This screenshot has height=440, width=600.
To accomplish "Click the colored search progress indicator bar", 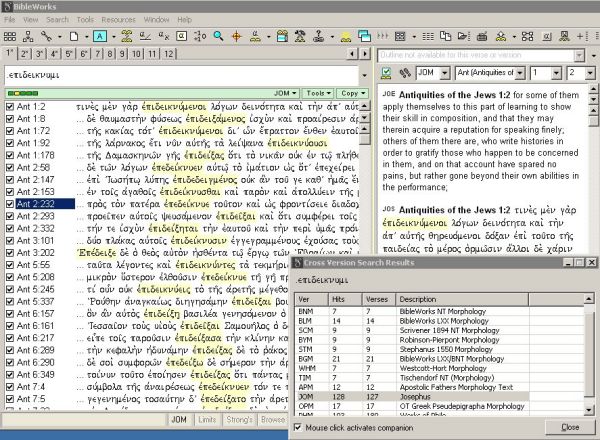I will pos(23,93).
